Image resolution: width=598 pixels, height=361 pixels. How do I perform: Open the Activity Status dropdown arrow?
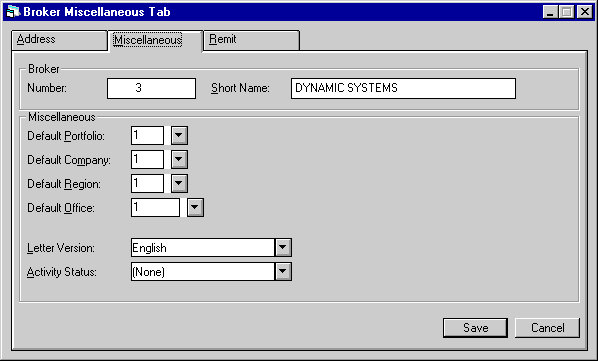coord(283,272)
